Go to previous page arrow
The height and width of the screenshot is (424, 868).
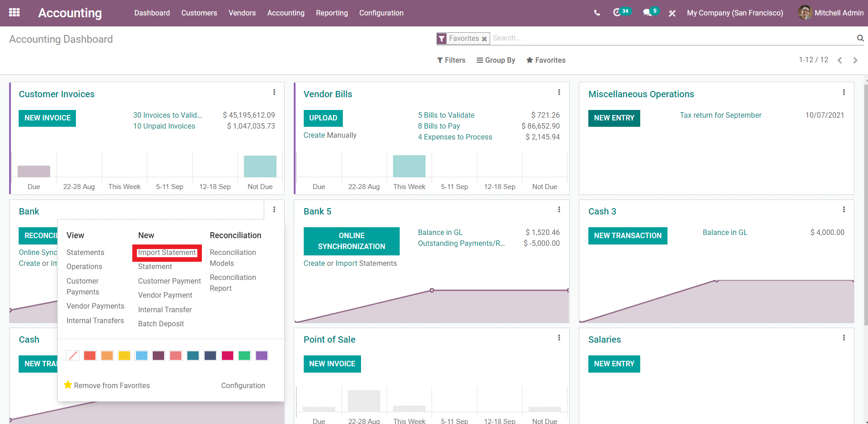point(840,60)
